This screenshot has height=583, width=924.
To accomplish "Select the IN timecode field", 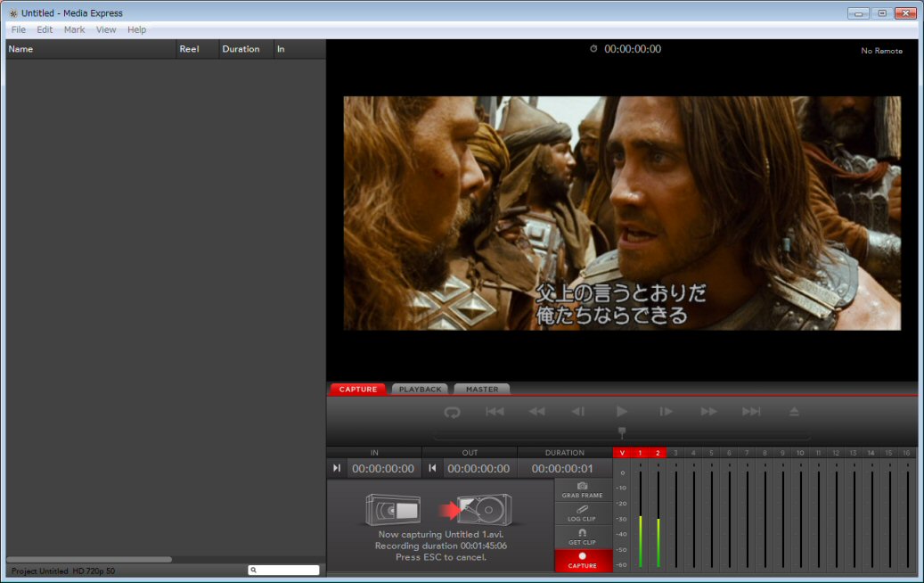I will [x=383, y=469].
